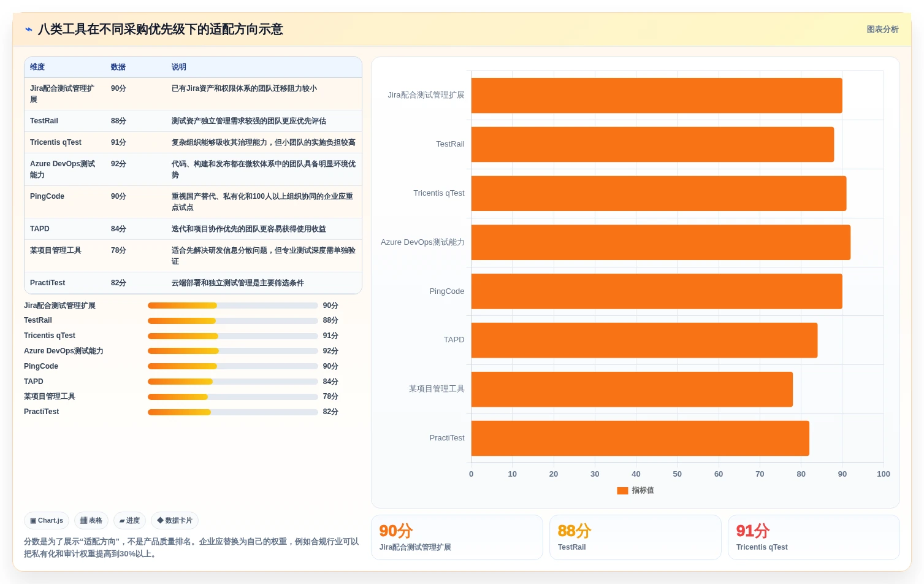
Task: Click the Tricentis qTest progress bar
Action: pyautogui.click(x=233, y=336)
